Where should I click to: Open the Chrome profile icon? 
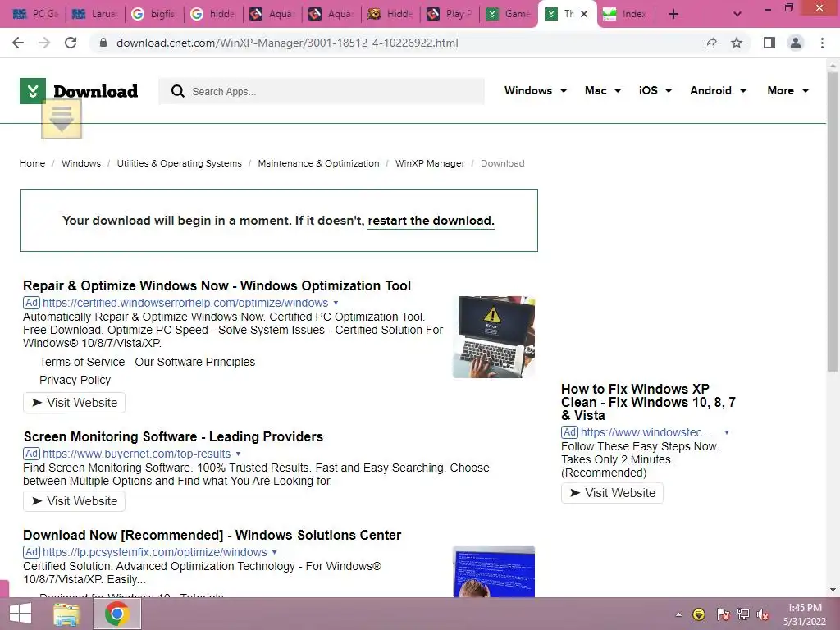coord(796,43)
